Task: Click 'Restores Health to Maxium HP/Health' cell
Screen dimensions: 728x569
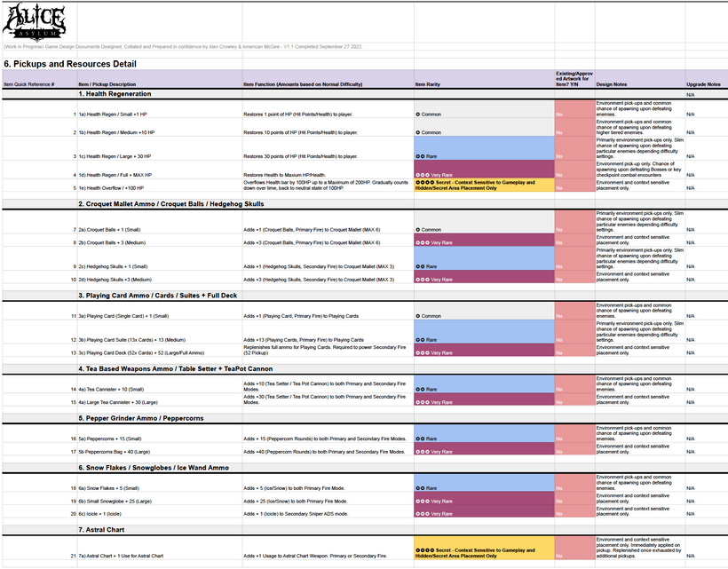Action: 328,170
